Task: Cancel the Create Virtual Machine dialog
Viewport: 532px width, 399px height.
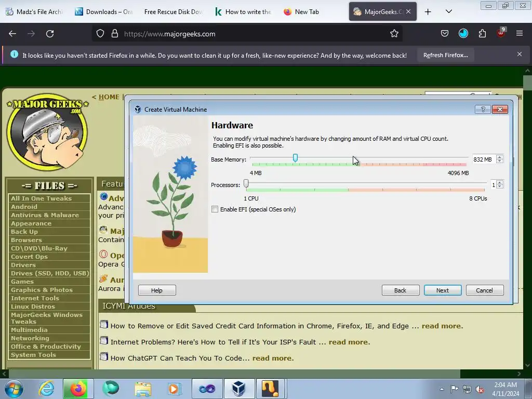Action: click(485, 290)
